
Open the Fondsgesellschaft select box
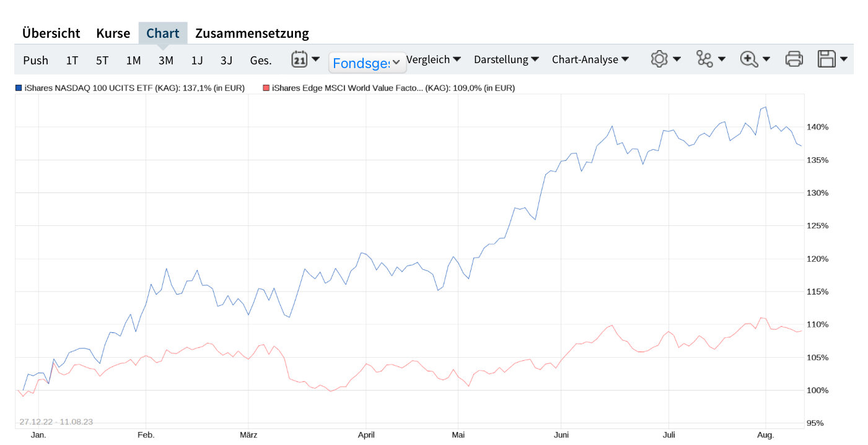[x=367, y=63]
